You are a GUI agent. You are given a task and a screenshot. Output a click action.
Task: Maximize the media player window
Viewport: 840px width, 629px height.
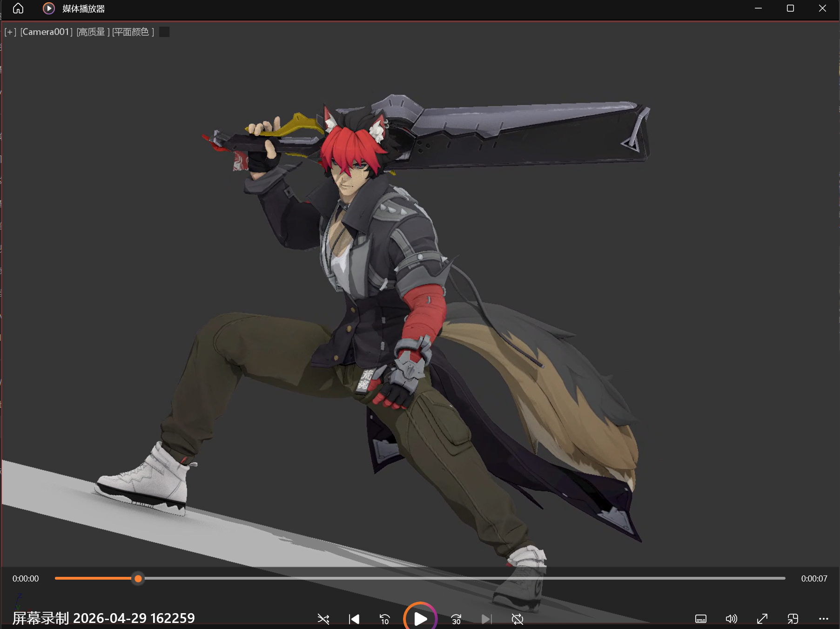[x=790, y=8]
